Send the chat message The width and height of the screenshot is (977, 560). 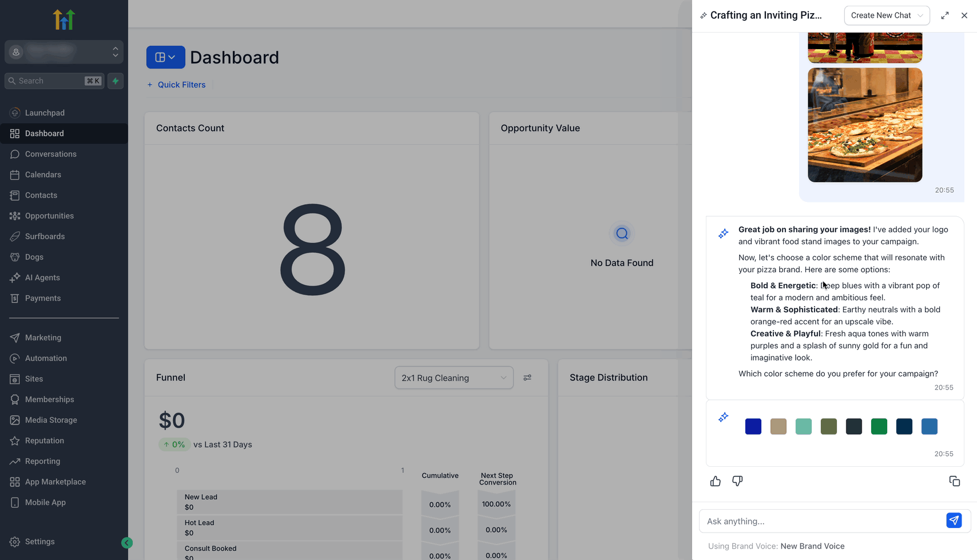tap(954, 521)
